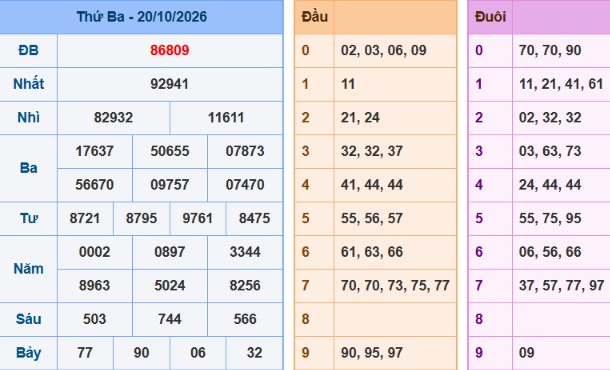
Task: Click Bảy prize cell 90
Action: [x=141, y=352]
